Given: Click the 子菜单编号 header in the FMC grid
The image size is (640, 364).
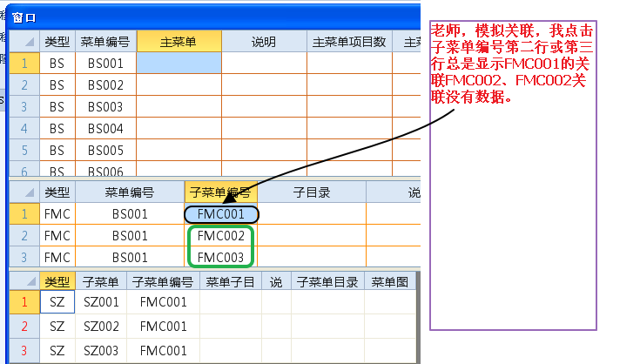Looking at the screenshot, I should pyautogui.click(x=221, y=192).
